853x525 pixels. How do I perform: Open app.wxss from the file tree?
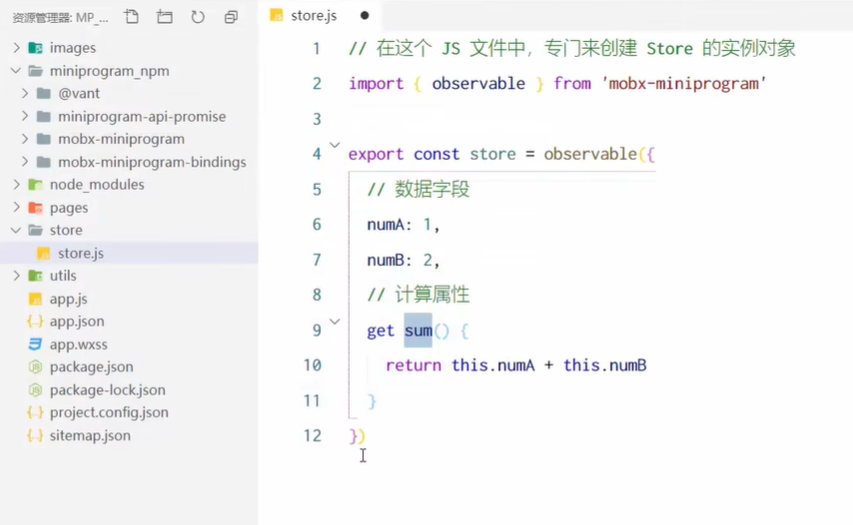click(78, 344)
